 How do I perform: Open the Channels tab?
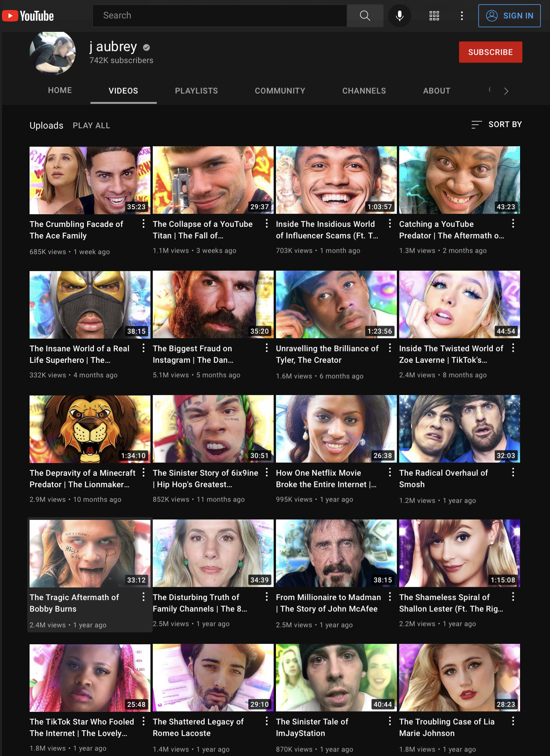click(364, 91)
